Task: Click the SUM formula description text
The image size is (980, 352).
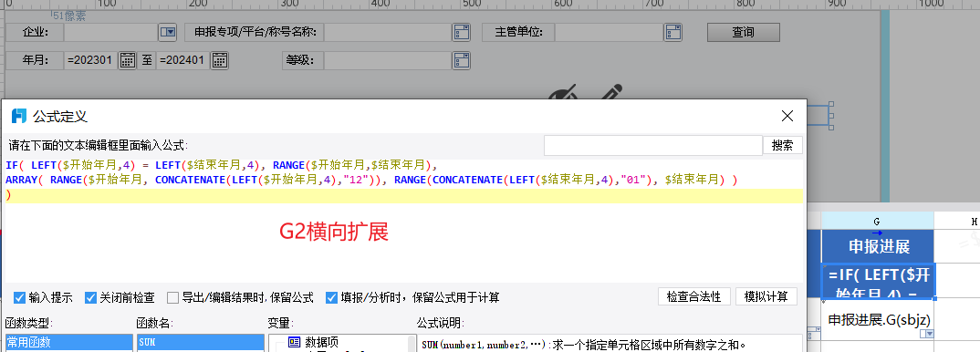Action: point(584,345)
